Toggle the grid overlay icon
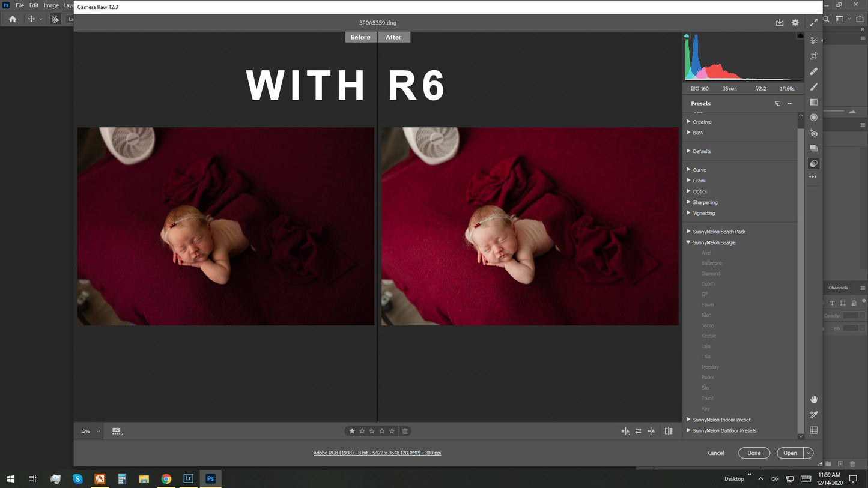Screen dimensions: 868x488 tap(814, 430)
